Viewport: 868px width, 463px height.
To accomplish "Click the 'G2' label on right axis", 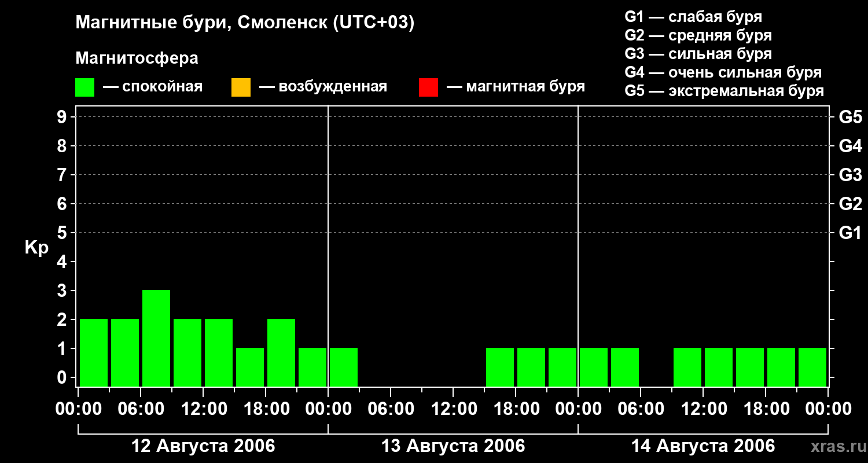I will coord(850,204).
